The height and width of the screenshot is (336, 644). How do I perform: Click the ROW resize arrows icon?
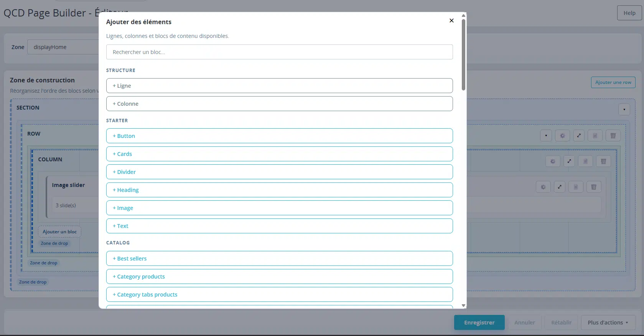click(x=579, y=136)
